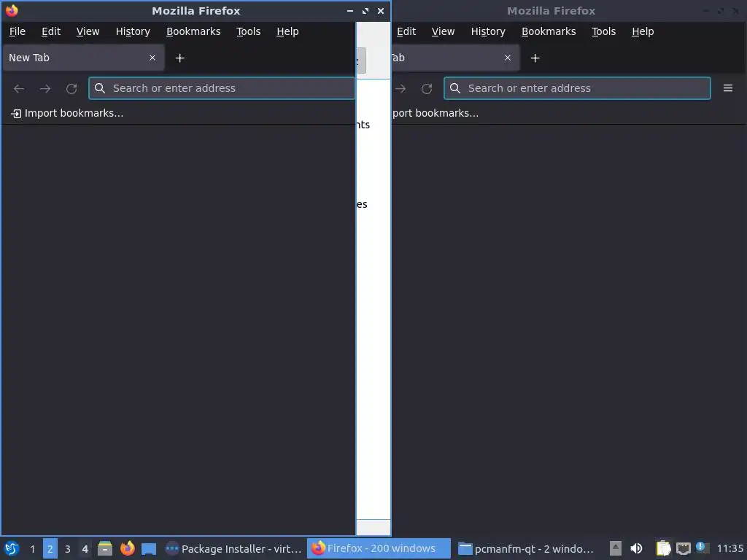The width and height of the screenshot is (747, 560).
Task: Open Help menu in background Firefox window
Action: point(643,31)
